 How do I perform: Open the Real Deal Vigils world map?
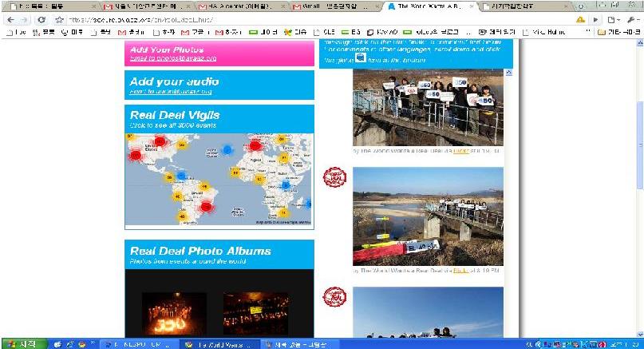click(x=219, y=179)
